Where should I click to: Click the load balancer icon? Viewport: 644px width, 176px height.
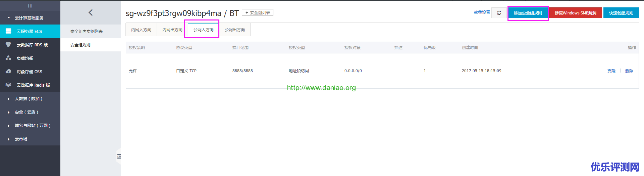[8, 58]
